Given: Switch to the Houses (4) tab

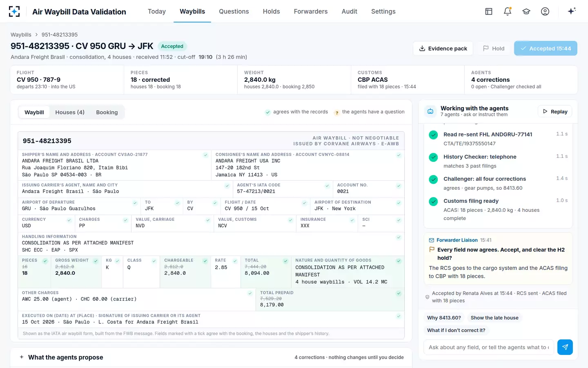Looking at the screenshot, I should [70, 112].
